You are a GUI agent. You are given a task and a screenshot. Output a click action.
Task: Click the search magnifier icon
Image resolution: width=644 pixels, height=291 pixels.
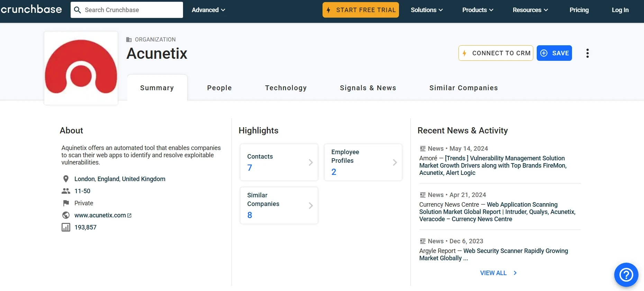(x=78, y=10)
